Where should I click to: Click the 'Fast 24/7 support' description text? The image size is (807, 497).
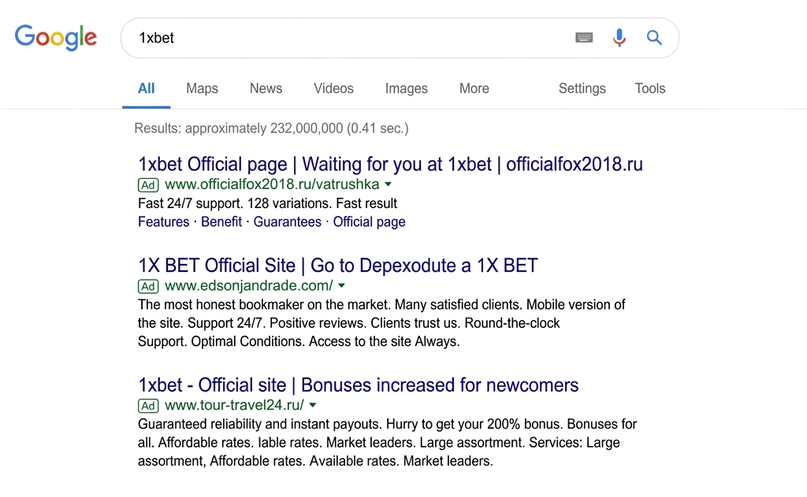click(x=267, y=203)
